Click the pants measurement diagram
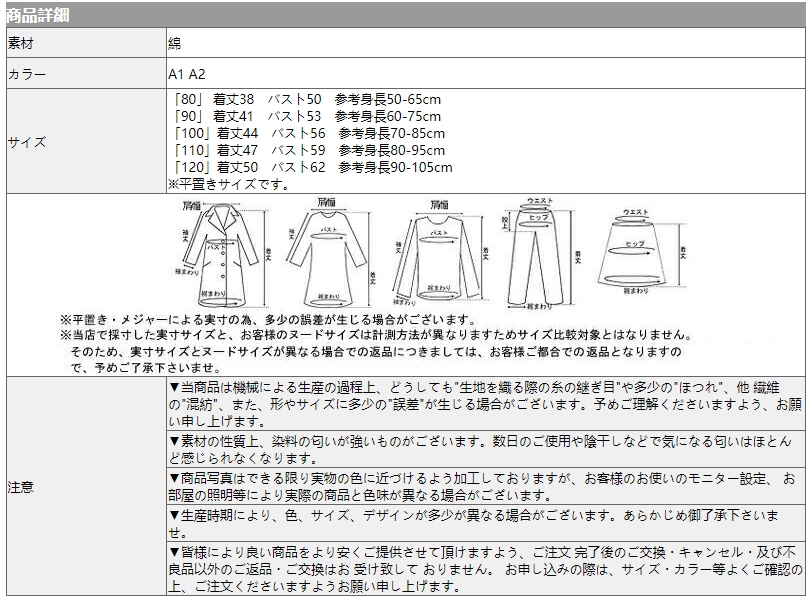The image size is (811, 601). point(535,255)
